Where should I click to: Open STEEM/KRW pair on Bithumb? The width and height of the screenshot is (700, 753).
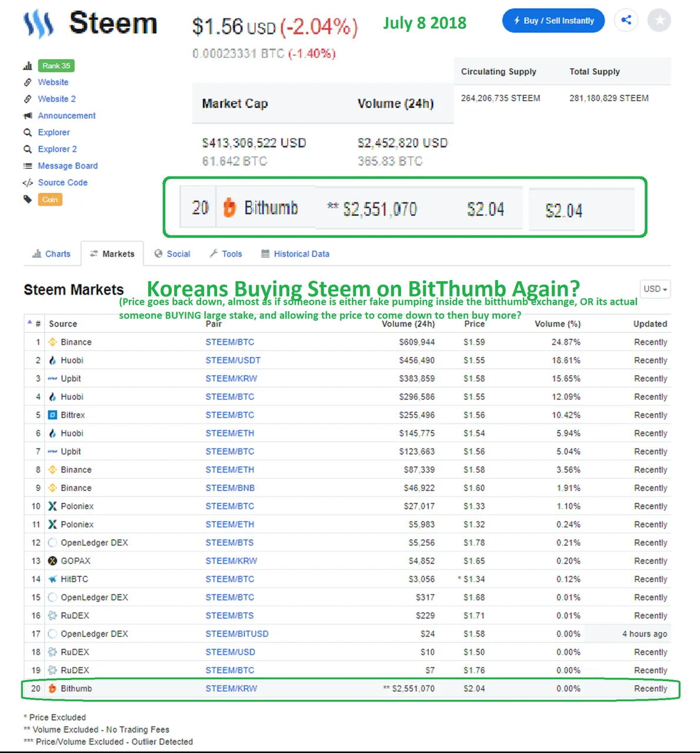coord(231,688)
